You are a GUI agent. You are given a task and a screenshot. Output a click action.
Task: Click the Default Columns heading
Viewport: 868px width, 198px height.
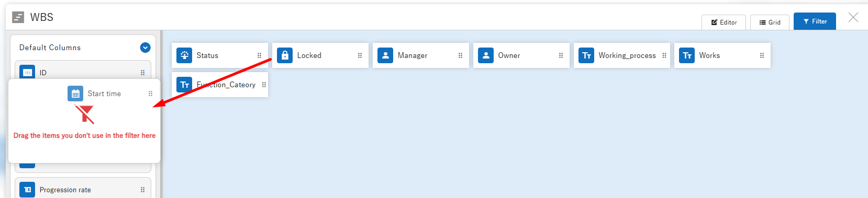pos(50,48)
